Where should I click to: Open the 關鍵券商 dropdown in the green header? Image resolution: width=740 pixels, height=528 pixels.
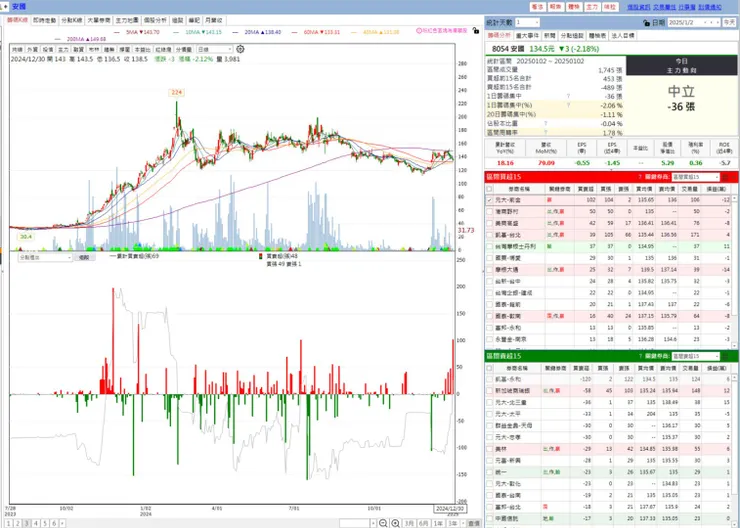pos(696,356)
